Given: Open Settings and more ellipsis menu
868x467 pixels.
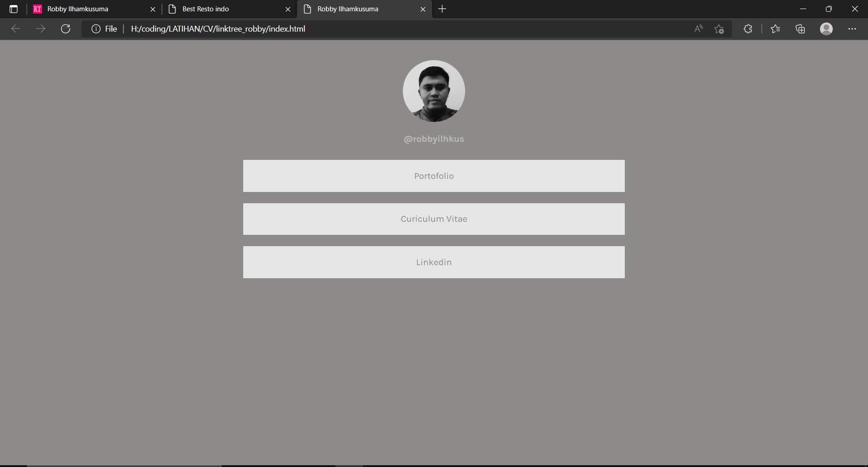Looking at the screenshot, I should click(852, 29).
